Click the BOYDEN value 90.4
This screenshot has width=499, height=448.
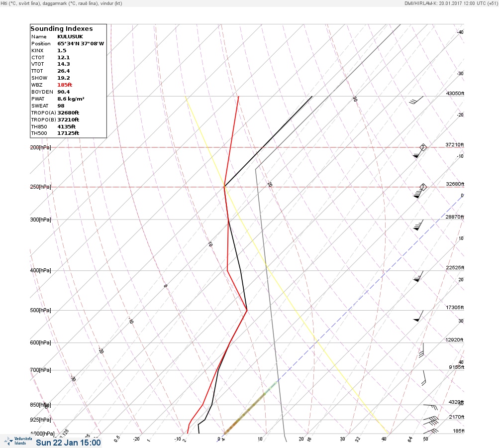tap(63, 92)
